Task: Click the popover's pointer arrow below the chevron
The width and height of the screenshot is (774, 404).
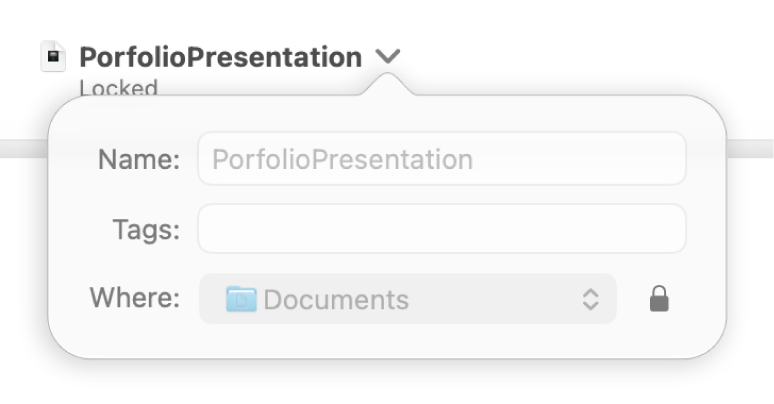Action: coord(388,88)
